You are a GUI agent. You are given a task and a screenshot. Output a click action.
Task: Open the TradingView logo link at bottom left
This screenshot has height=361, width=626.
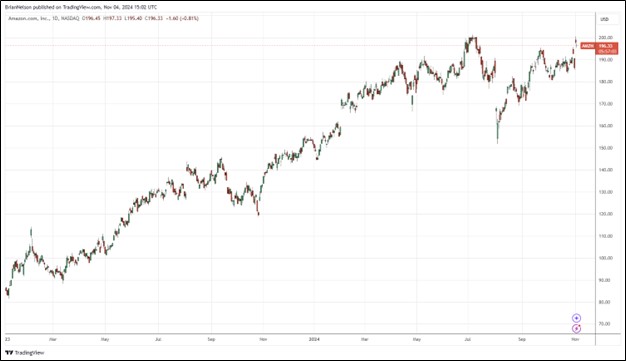[24, 353]
